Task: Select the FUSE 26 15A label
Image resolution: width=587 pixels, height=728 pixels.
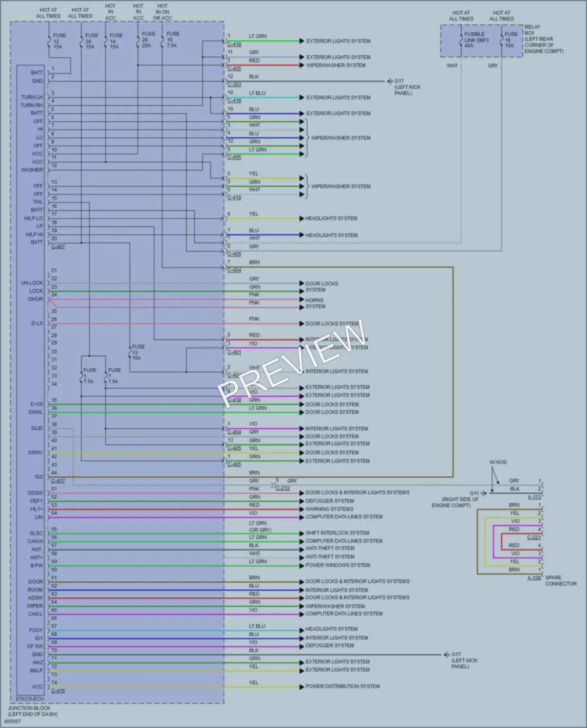Action: coord(92,41)
